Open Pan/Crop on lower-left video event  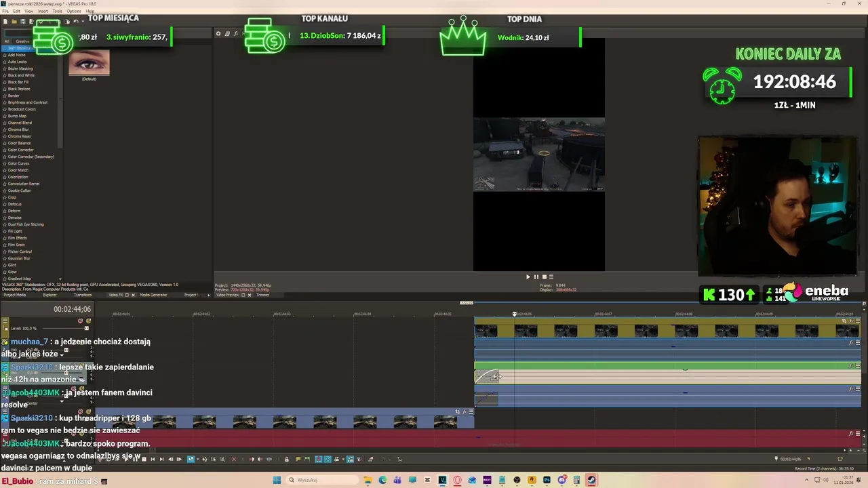[x=458, y=411]
